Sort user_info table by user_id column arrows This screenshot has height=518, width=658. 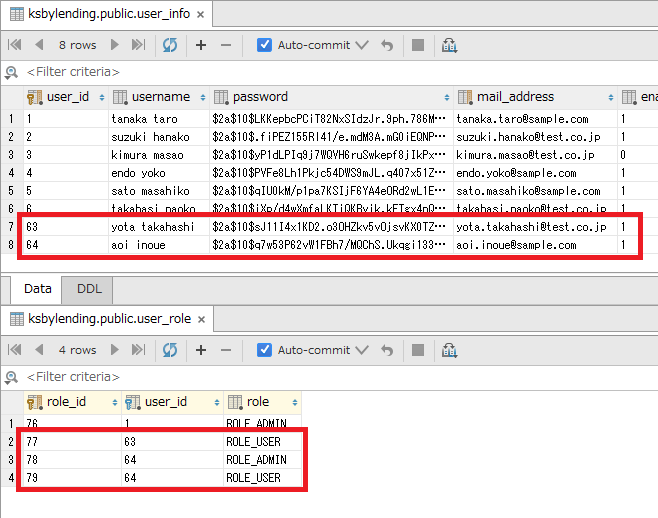(x=102, y=97)
